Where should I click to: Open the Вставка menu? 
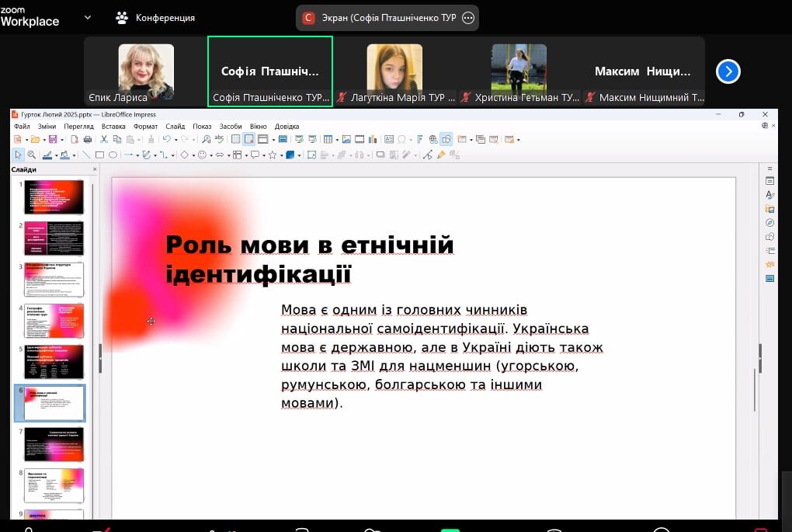click(x=113, y=126)
